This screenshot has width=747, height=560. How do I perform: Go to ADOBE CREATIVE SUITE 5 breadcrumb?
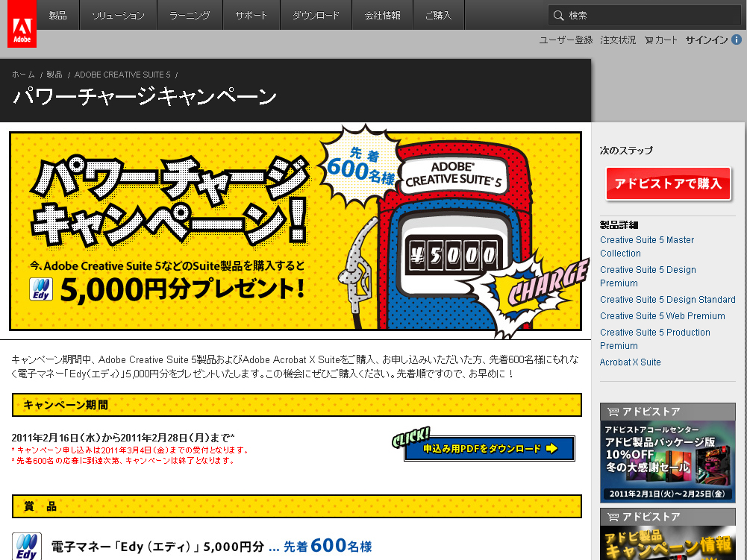(122, 75)
